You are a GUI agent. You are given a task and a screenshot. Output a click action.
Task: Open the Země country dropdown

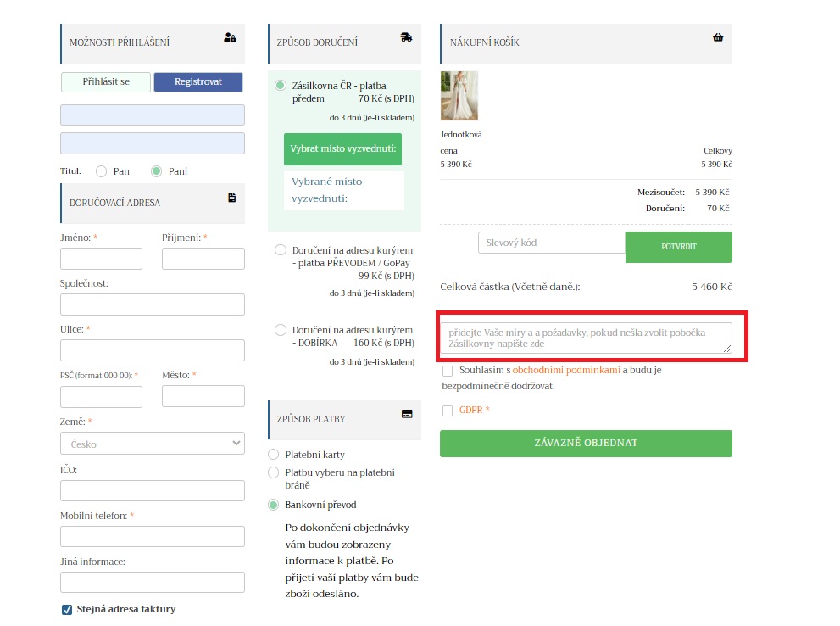(153, 444)
